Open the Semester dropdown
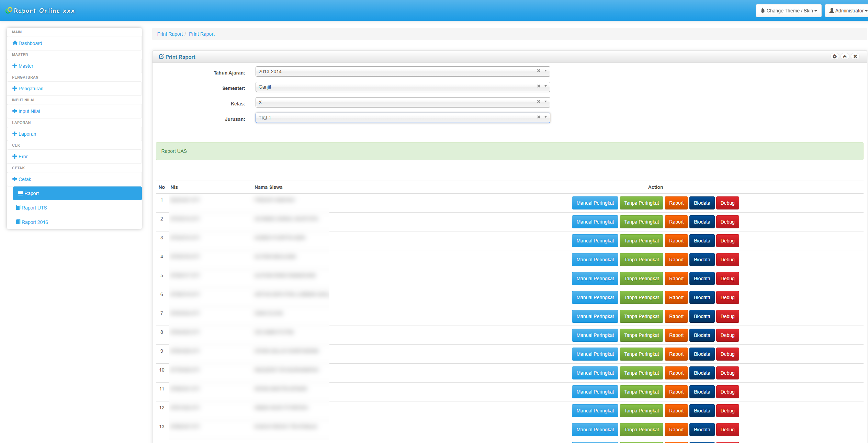The height and width of the screenshot is (443, 868). click(x=545, y=87)
